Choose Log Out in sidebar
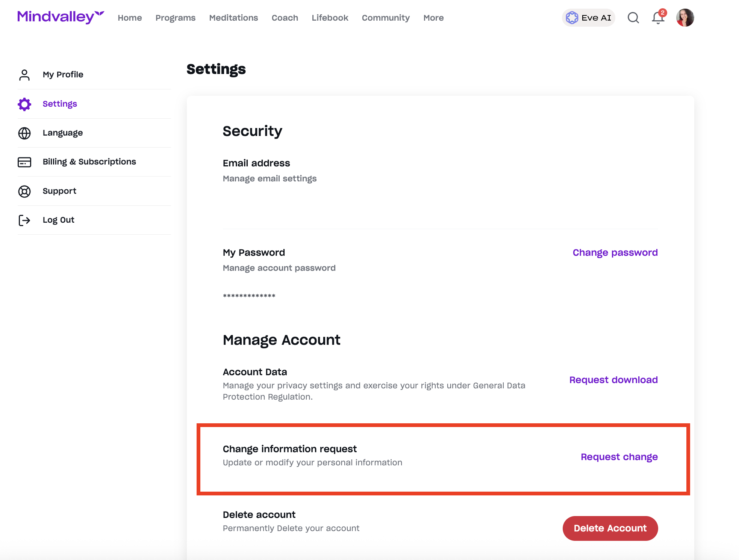Viewport: 739px width, 560px height. pos(59,220)
